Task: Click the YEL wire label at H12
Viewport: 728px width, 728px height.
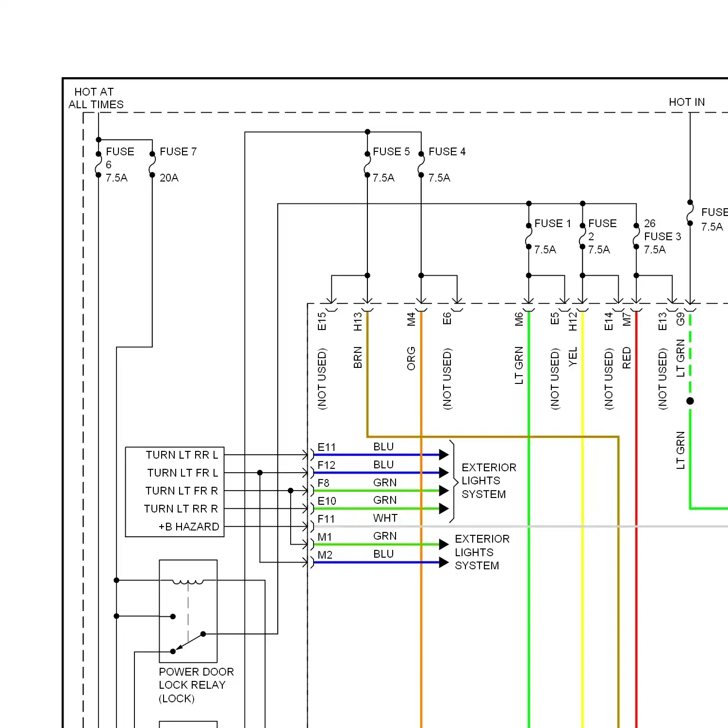Action: 573,356
